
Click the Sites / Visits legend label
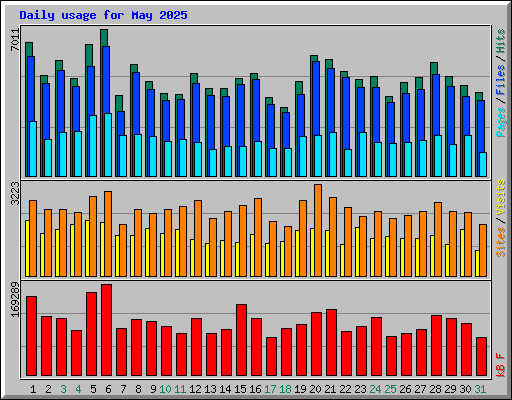(501, 218)
